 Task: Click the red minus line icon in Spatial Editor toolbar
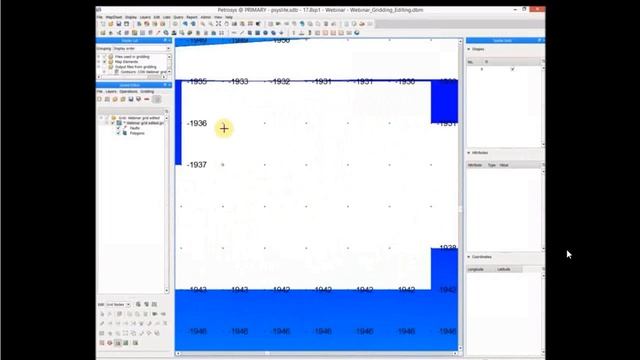tap(147, 99)
